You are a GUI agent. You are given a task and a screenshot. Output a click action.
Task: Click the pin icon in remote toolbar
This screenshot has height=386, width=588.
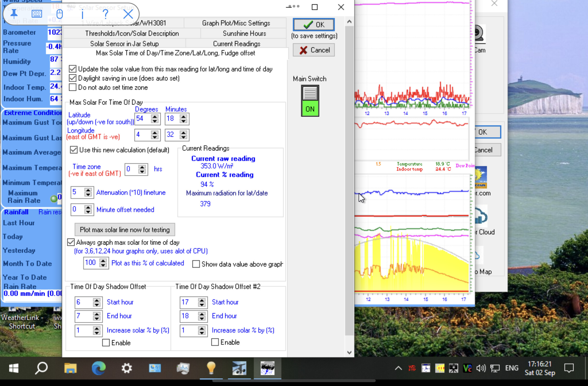pos(14,14)
